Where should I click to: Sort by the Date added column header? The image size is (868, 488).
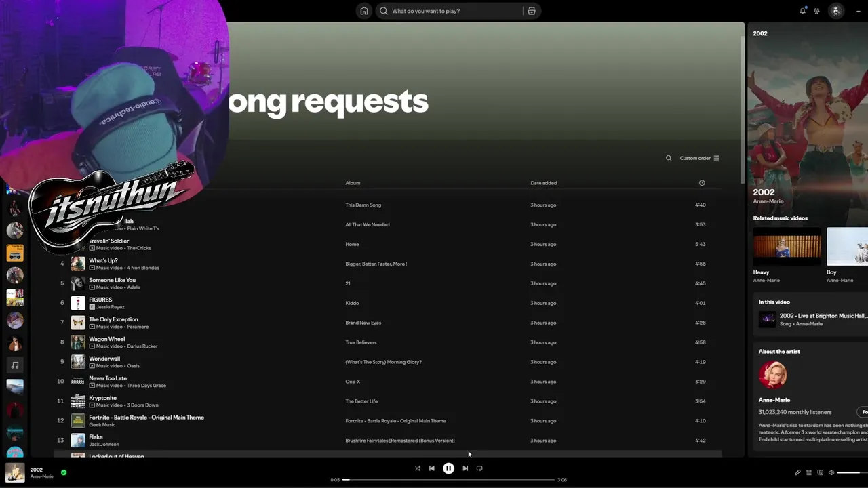click(543, 183)
